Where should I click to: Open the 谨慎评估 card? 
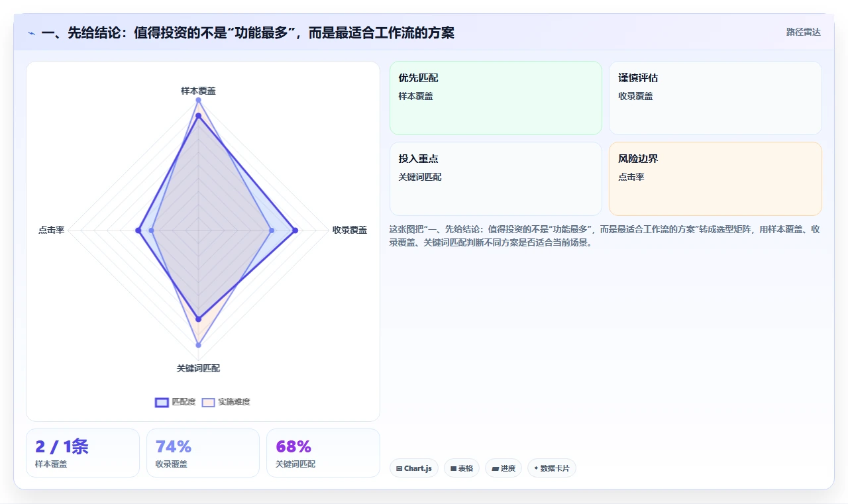[715, 98]
